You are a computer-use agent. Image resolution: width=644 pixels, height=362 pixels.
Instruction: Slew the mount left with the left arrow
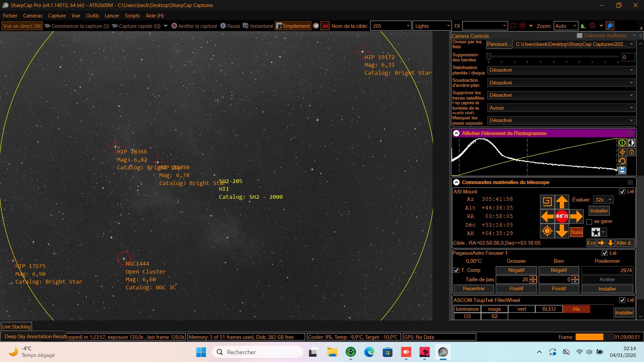click(x=547, y=217)
